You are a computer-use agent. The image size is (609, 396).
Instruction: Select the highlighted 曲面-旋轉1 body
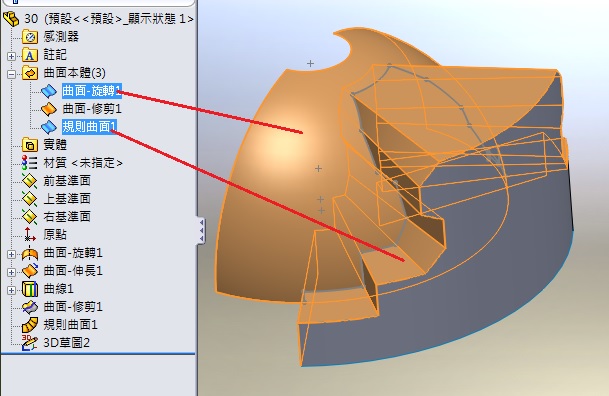[x=92, y=91]
